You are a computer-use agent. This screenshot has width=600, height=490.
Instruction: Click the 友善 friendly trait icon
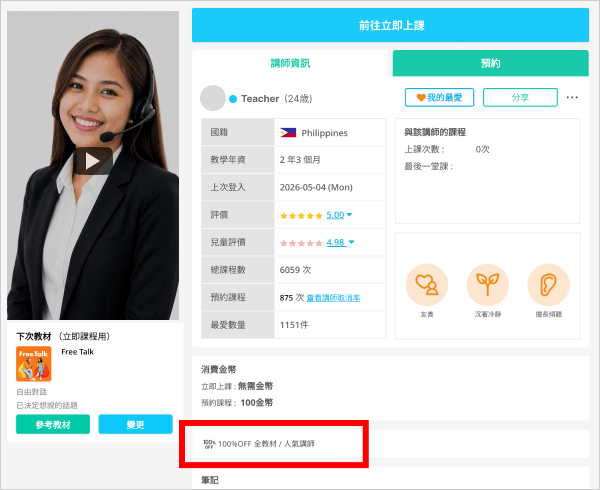[427, 285]
